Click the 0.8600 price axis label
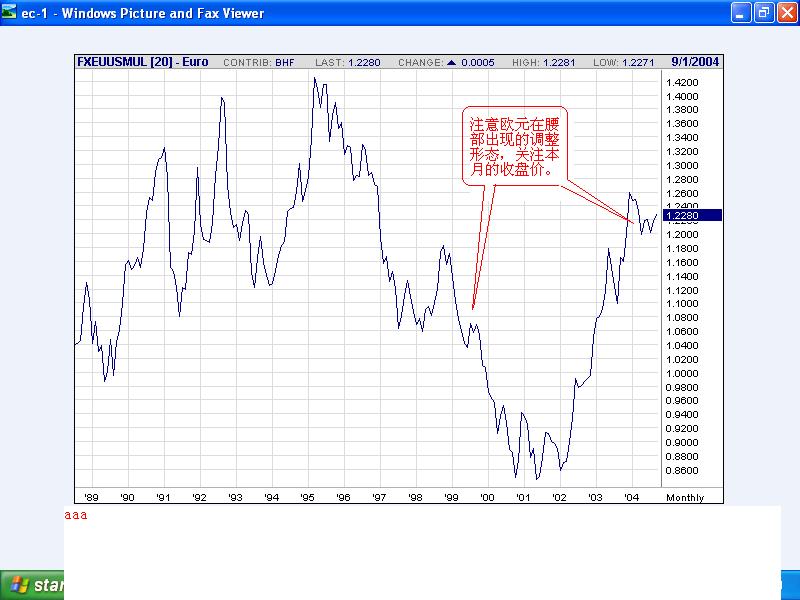The image size is (800, 600). [682, 470]
